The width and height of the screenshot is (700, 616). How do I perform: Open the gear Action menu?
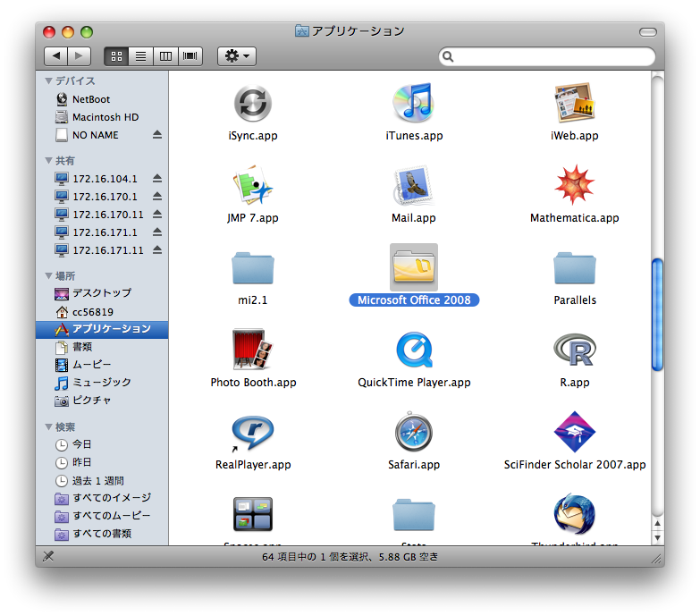[x=237, y=56]
